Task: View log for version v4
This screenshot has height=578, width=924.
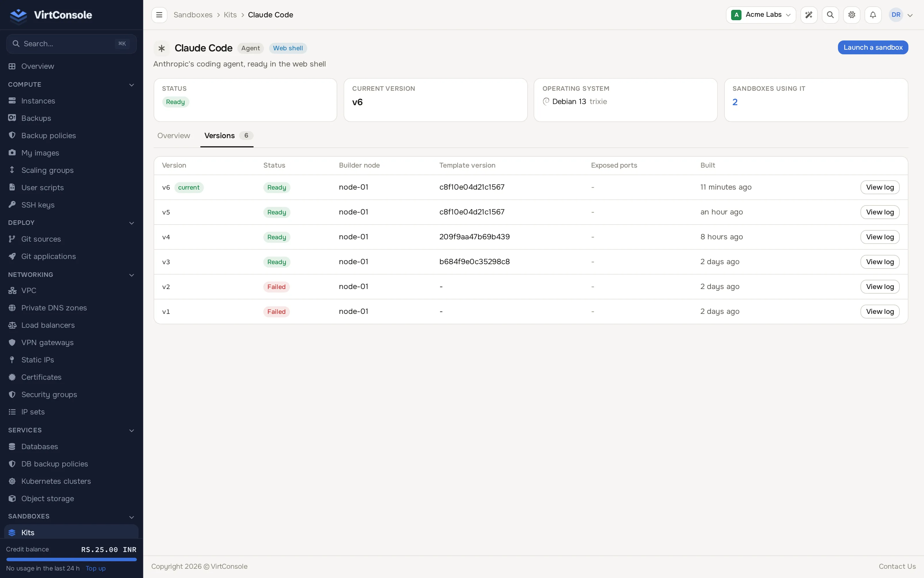Action: coord(880,237)
